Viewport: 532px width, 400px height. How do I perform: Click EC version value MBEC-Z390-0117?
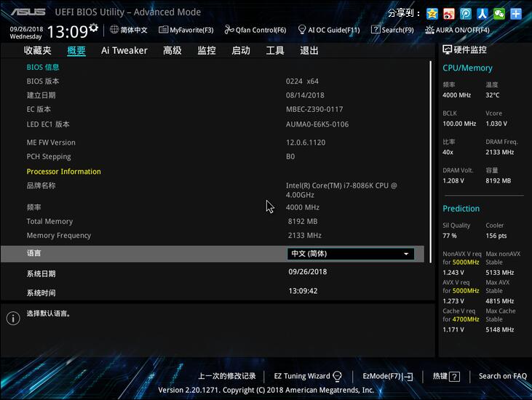[314, 110]
